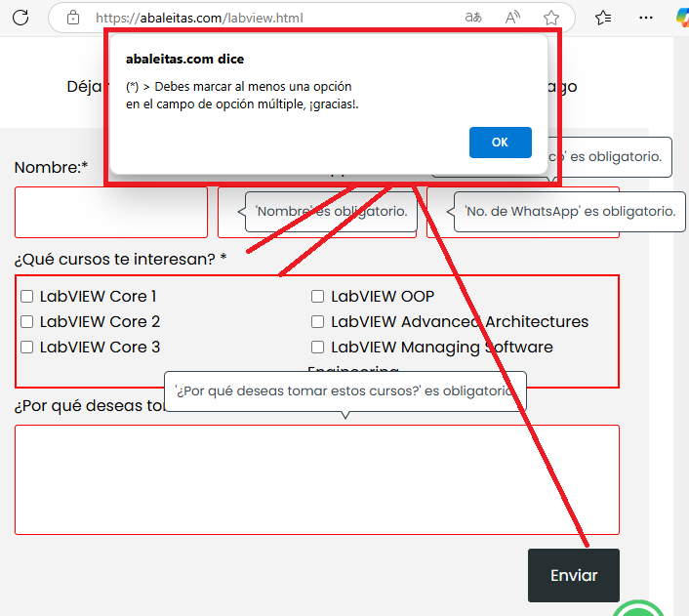The height and width of the screenshot is (616, 689).
Task: Click OK in the alert dialog
Action: [501, 143]
